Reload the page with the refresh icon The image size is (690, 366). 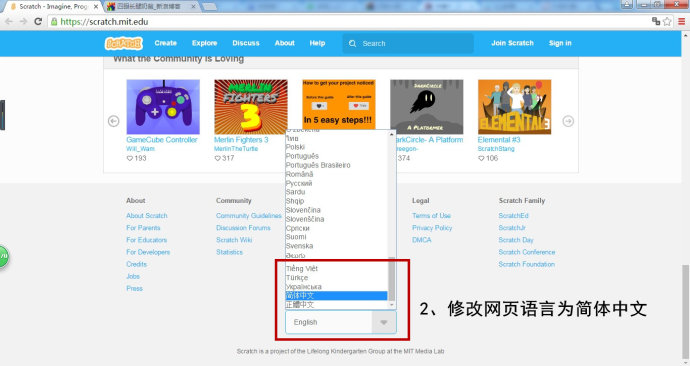click(38, 21)
